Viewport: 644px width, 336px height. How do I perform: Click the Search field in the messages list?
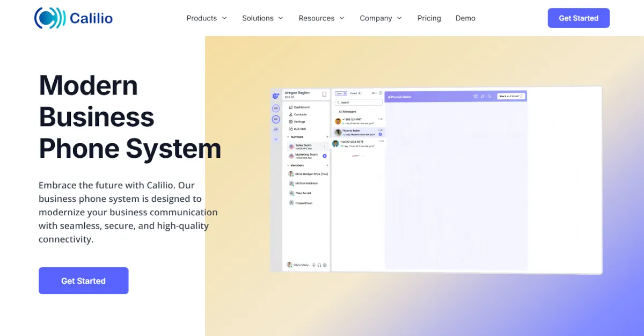point(360,102)
